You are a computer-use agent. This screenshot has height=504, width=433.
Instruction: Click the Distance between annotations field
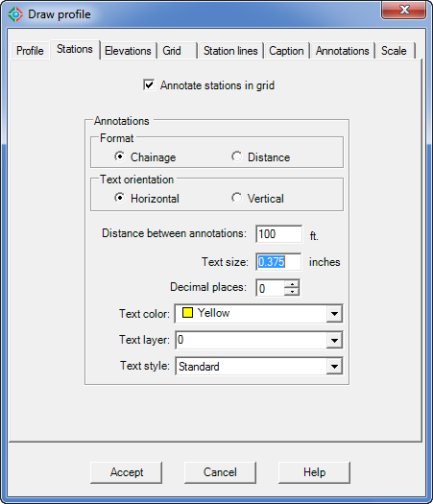(x=278, y=234)
